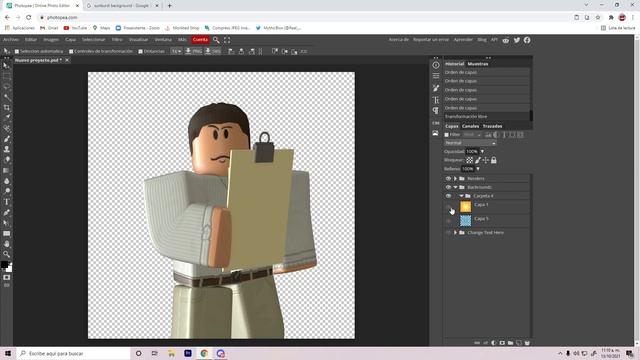Select the Eraser tool
The image size is (640, 360).
pos(7,160)
